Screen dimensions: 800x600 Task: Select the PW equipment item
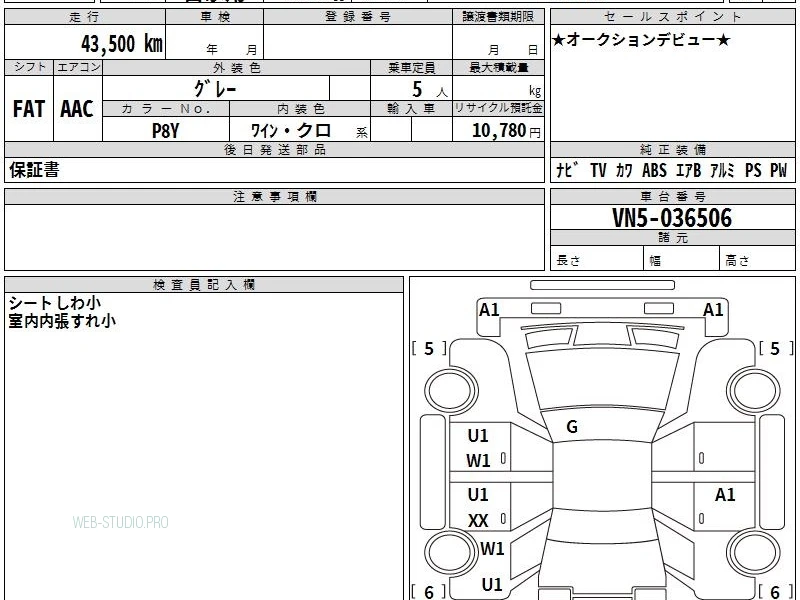point(779,170)
